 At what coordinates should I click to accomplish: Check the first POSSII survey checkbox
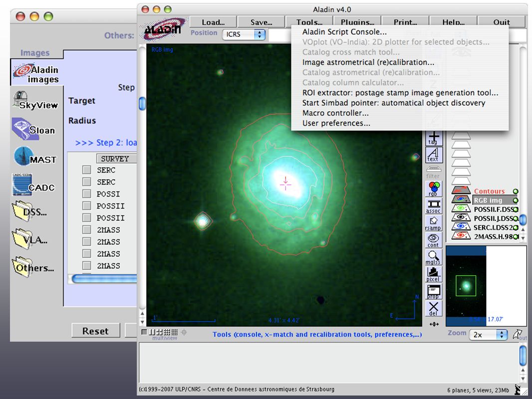coord(87,206)
